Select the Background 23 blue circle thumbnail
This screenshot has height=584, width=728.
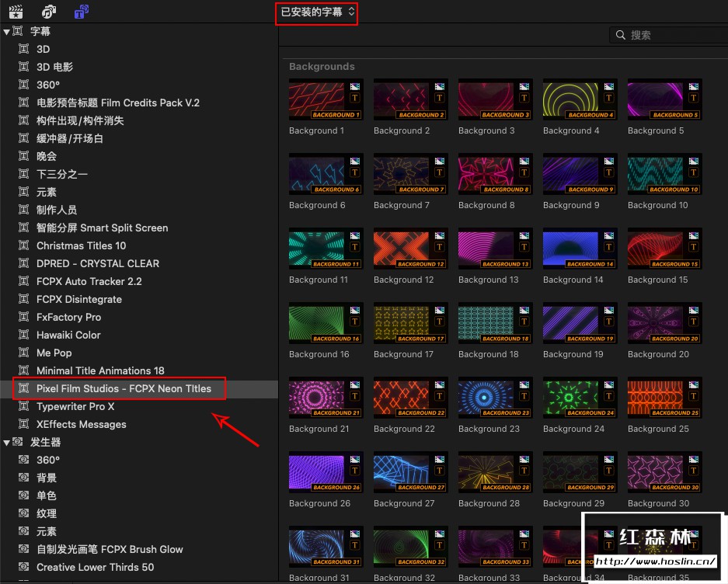(494, 398)
